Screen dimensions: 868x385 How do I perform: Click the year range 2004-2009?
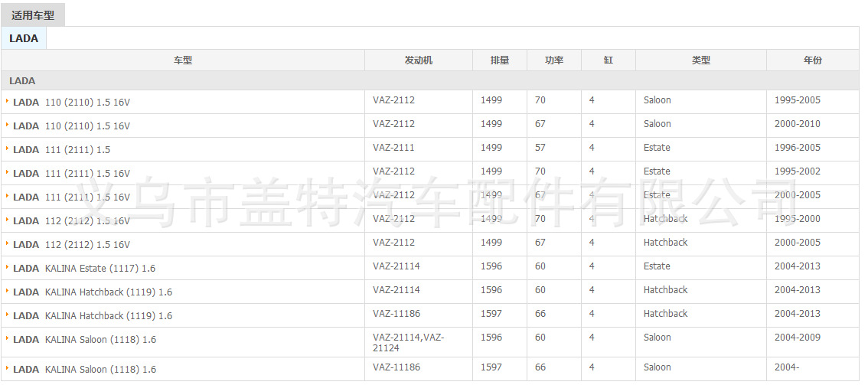797,338
